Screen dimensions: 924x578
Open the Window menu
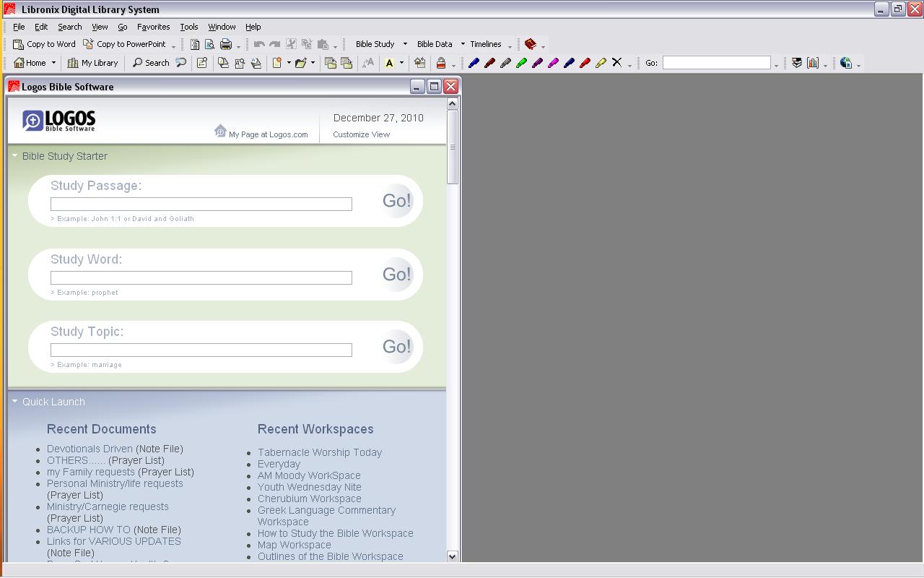click(222, 27)
